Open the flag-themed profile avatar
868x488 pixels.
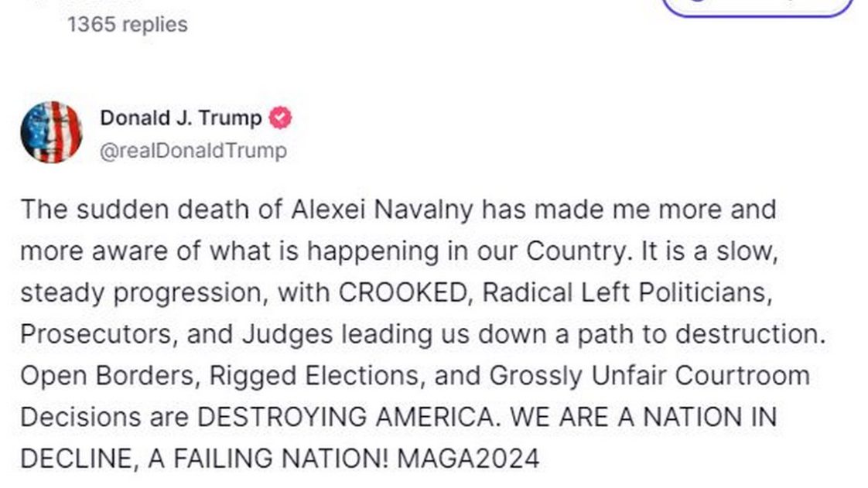[x=51, y=132]
